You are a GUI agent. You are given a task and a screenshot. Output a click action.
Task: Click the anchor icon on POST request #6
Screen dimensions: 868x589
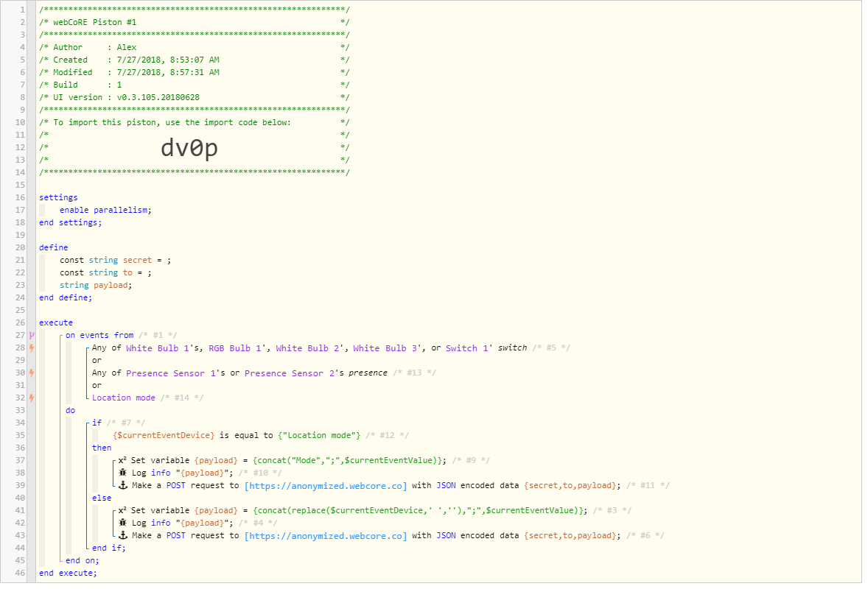coord(123,535)
